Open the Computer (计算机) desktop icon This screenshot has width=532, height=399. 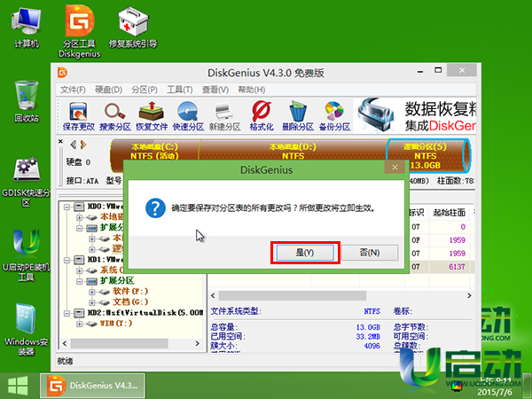(27, 28)
